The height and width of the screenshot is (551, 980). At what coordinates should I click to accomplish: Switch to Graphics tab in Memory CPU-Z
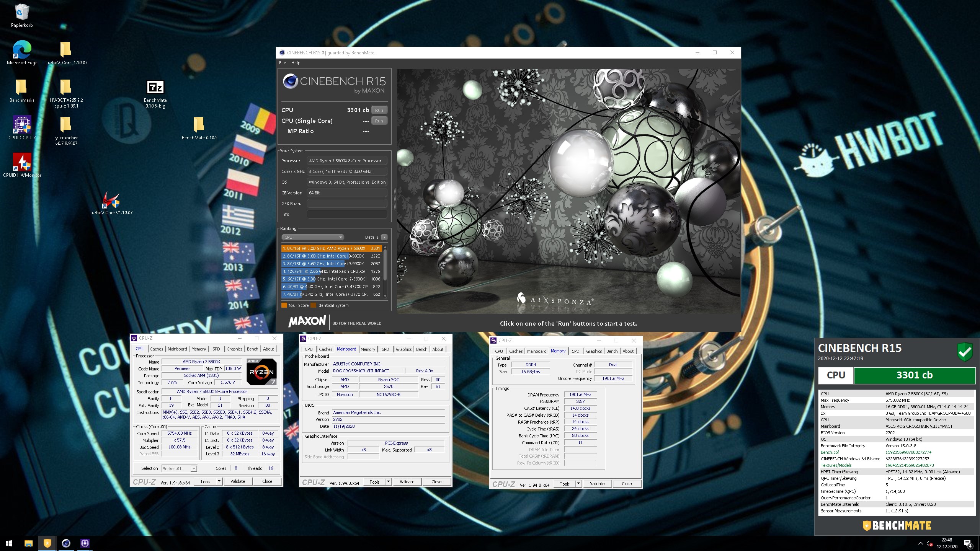[x=594, y=351]
